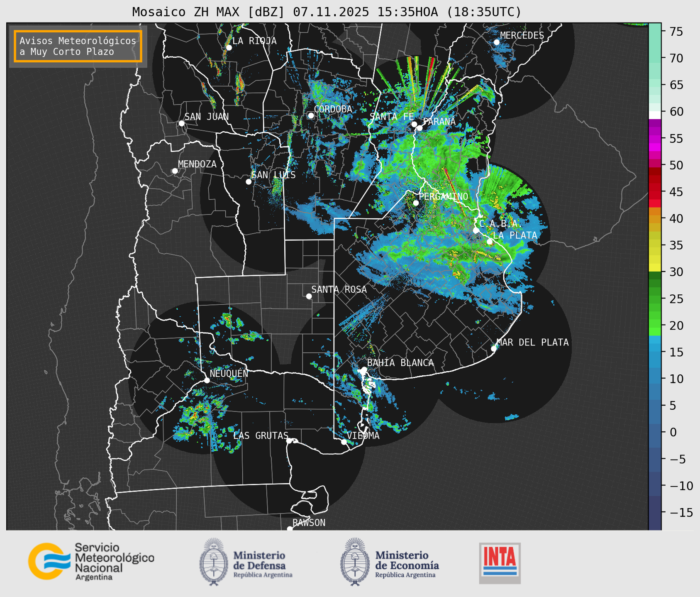Select the Mar del Plata city marker
The height and width of the screenshot is (597, 700).
pos(494,349)
